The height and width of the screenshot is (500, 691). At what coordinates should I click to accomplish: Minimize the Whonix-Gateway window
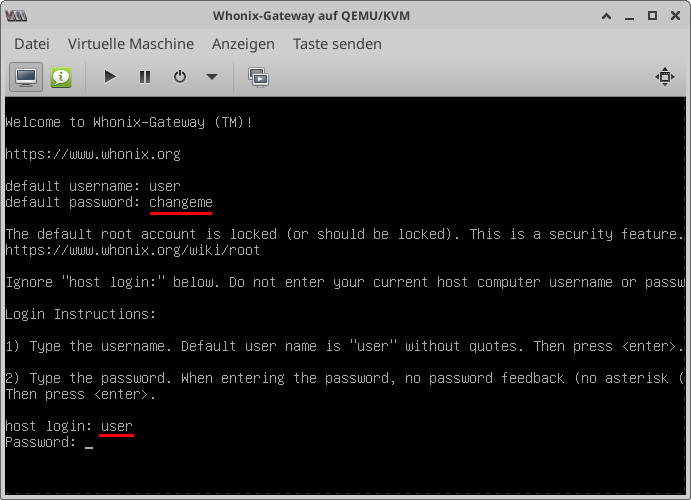(x=629, y=16)
